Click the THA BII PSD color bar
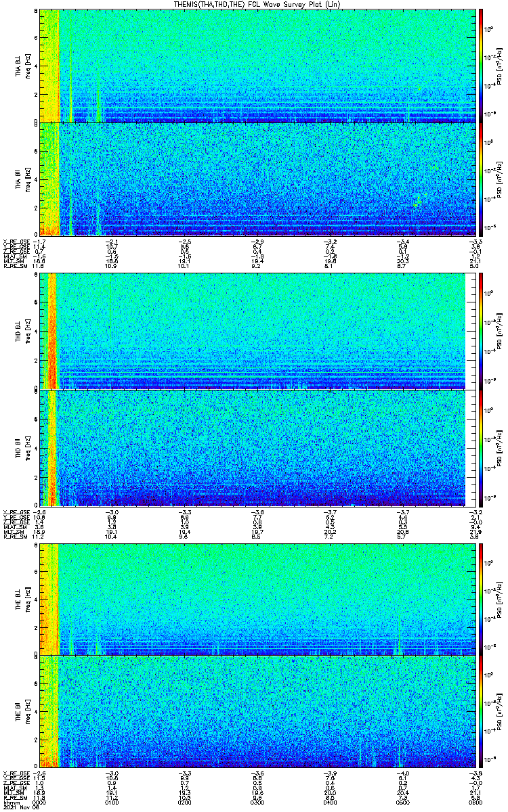The image size is (508, 812). click(x=482, y=179)
